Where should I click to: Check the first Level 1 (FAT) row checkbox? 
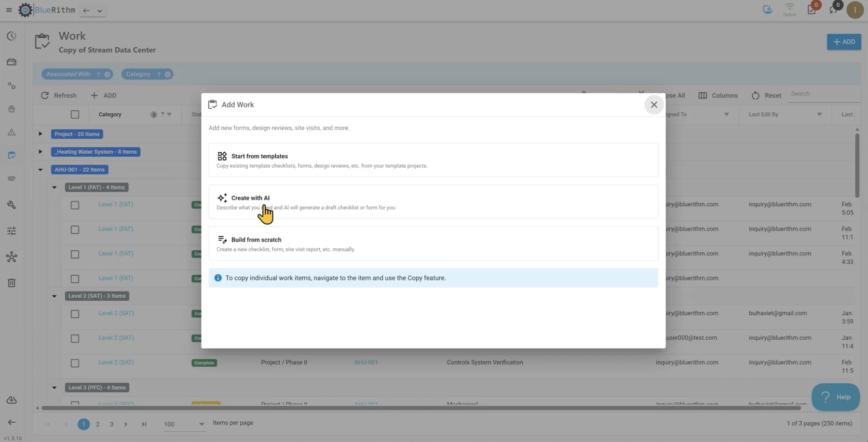pyautogui.click(x=75, y=205)
